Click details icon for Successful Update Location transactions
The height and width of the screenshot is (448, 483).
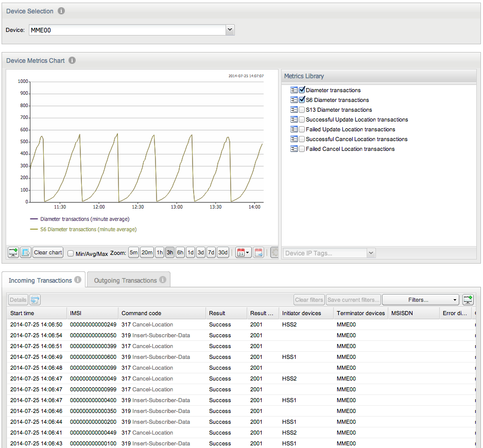click(294, 119)
